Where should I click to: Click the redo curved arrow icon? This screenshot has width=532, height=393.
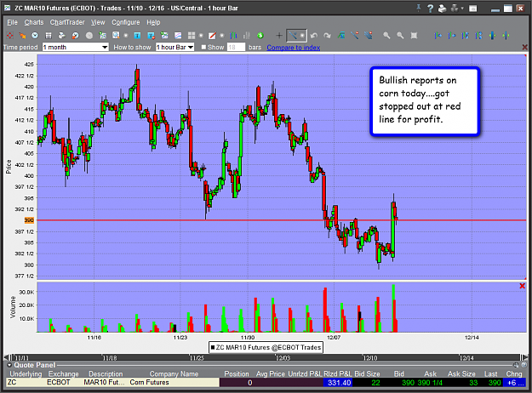pos(327,35)
